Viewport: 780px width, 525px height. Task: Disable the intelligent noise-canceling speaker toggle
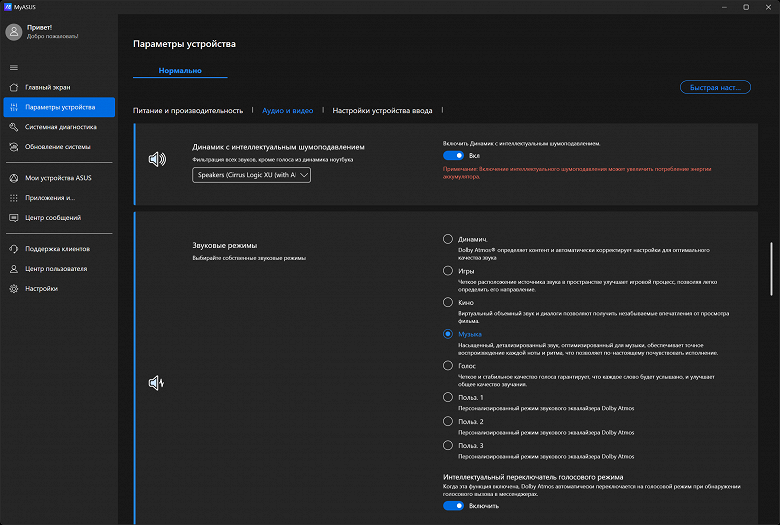pyautogui.click(x=453, y=156)
